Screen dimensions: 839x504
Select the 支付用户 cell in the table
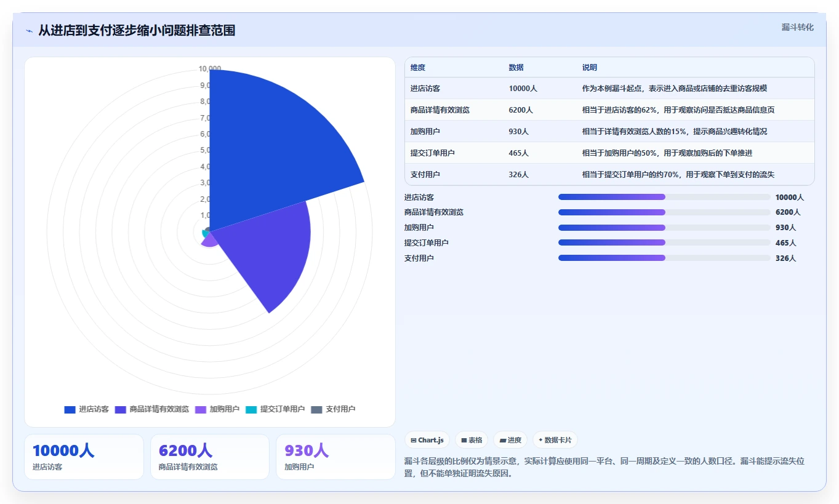pyautogui.click(x=425, y=175)
